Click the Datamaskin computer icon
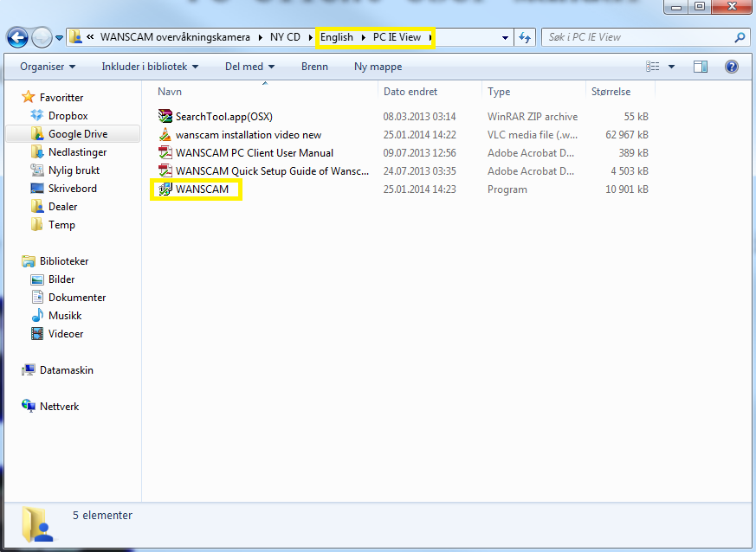Image resolution: width=756 pixels, height=552 pixels. (29, 370)
